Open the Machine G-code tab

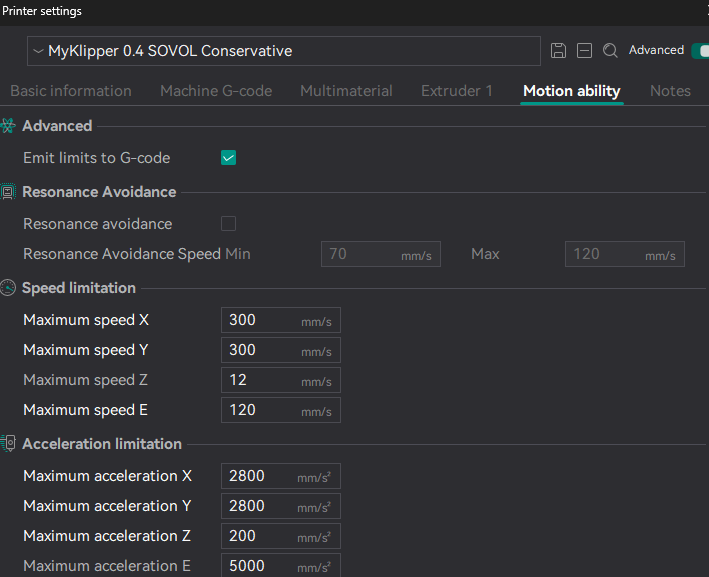pos(216,91)
